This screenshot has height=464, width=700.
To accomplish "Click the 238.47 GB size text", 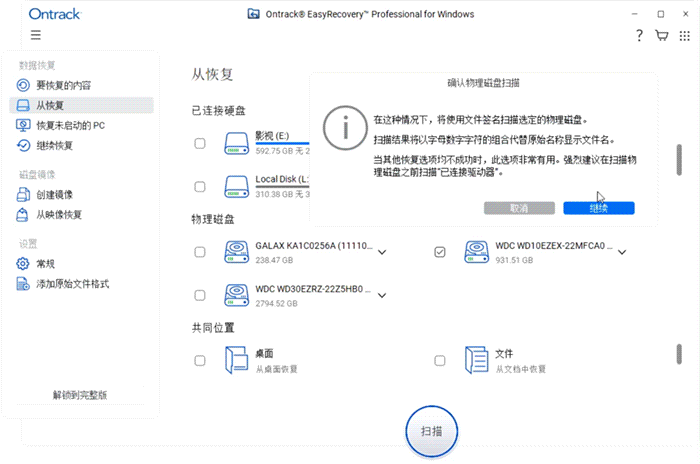I will 274,260.
